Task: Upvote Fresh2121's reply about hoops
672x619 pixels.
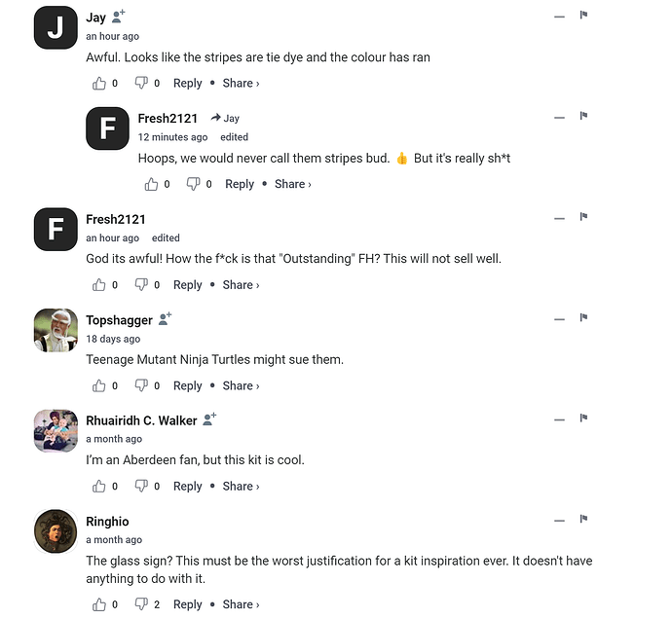Action: pyautogui.click(x=151, y=184)
